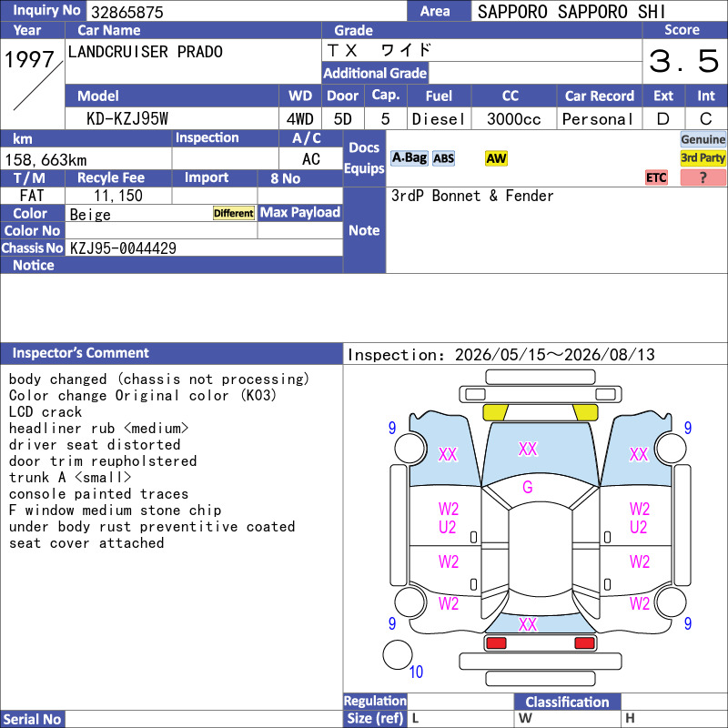Select model code KD-KZJ95W
This screenshot has width=728, height=728.
tap(127, 119)
